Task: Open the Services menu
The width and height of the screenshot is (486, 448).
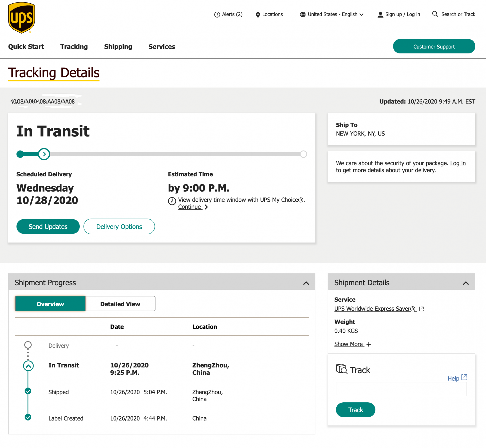Action: [162, 47]
